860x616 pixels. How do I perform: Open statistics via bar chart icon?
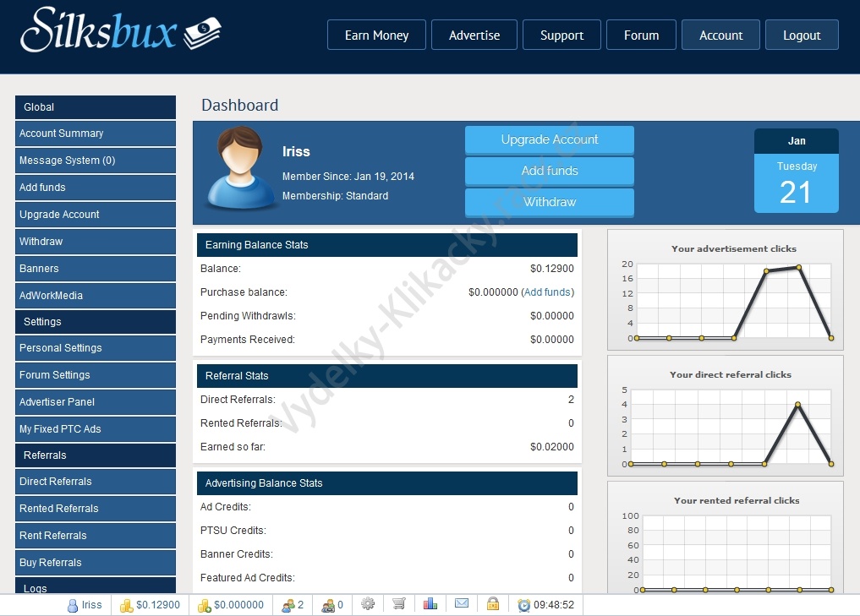(430, 603)
